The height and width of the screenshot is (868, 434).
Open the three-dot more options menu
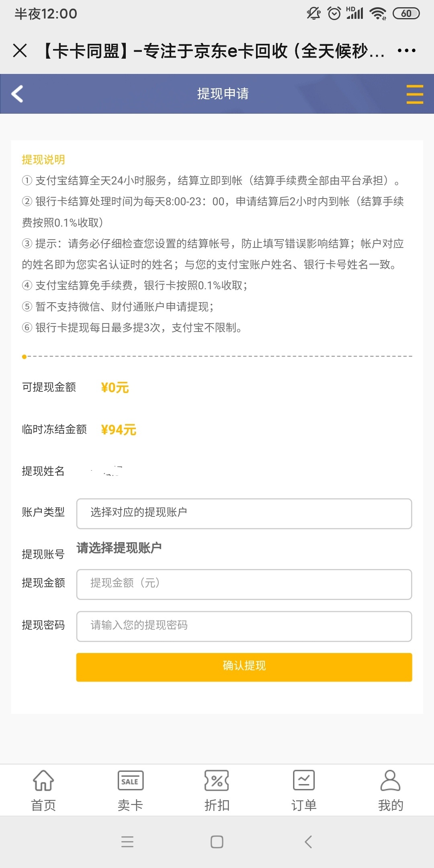(406, 51)
